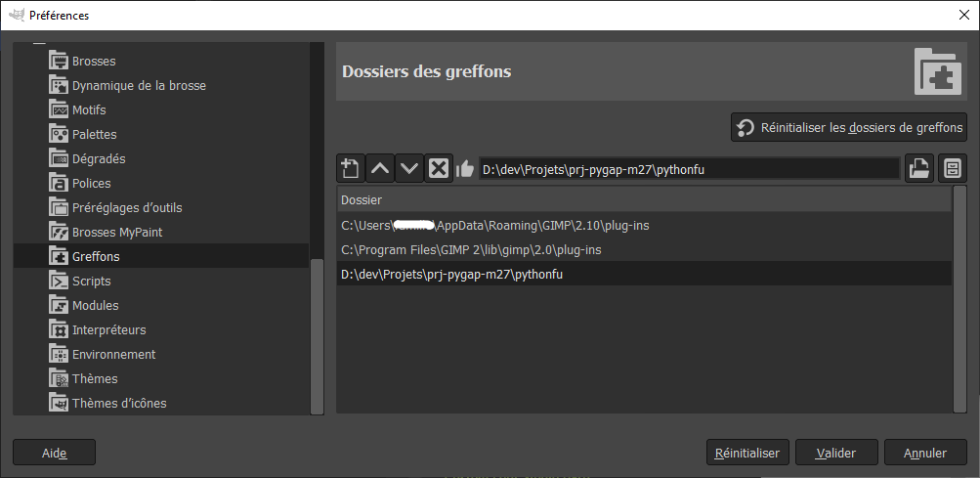Select the Greffons tree item
Image resolution: width=980 pixels, height=478 pixels.
(160, 256)
